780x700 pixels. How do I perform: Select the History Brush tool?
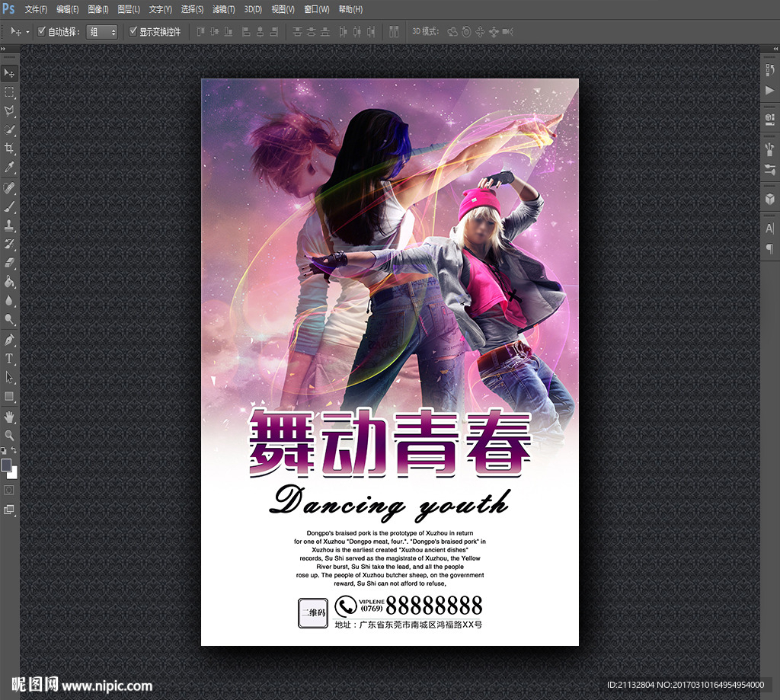click(9, 244)
